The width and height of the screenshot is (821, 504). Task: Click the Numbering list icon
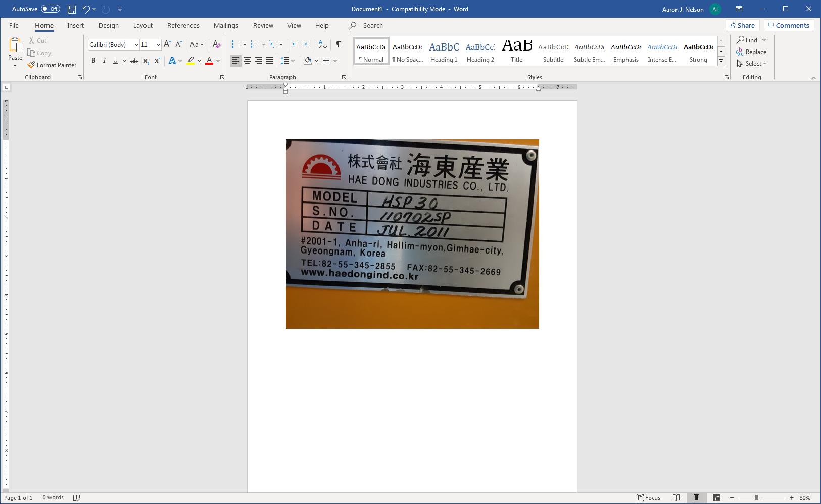point(254,45)
